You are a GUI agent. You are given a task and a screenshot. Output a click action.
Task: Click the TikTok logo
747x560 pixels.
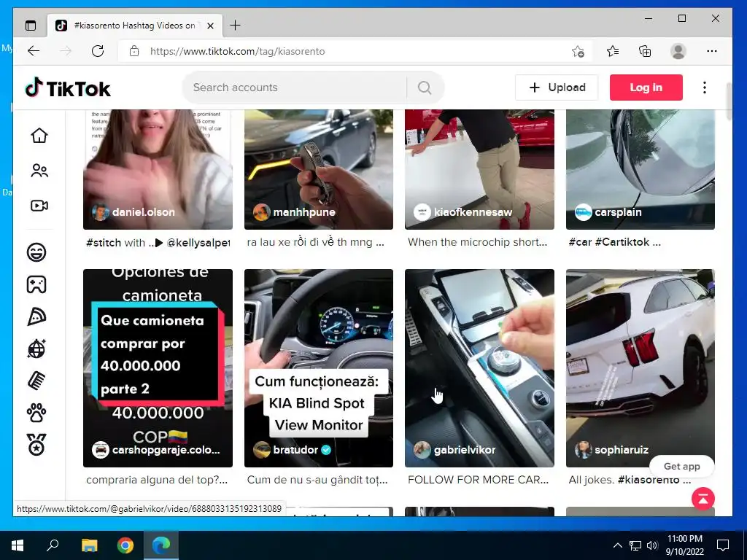(68, 88)
